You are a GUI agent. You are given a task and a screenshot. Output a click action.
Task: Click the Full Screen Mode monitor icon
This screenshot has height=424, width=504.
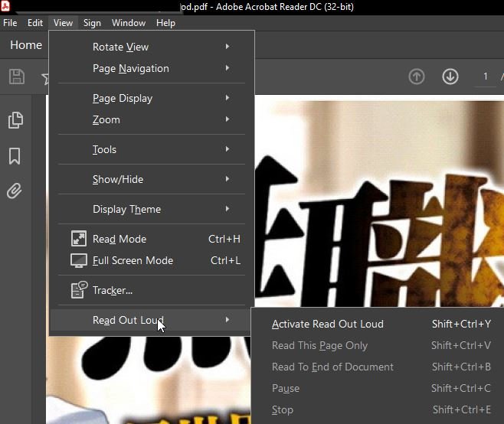point(78,260)
